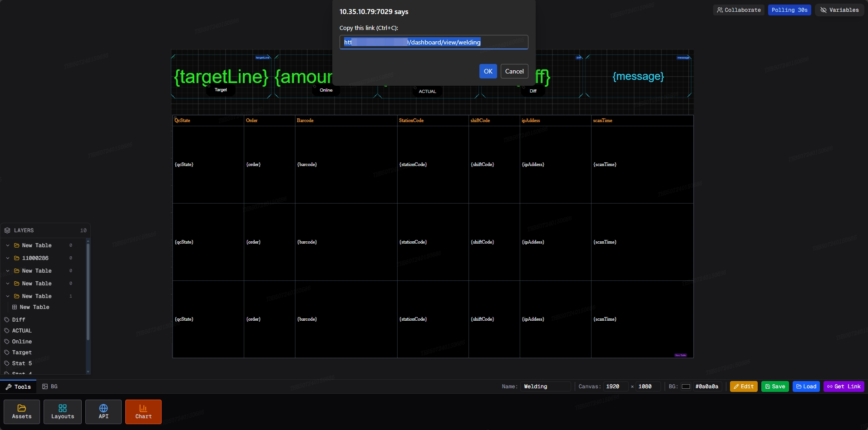Collapse the first New Table layer group
Viewport: 868px width, 430px height.
(8, 245)
